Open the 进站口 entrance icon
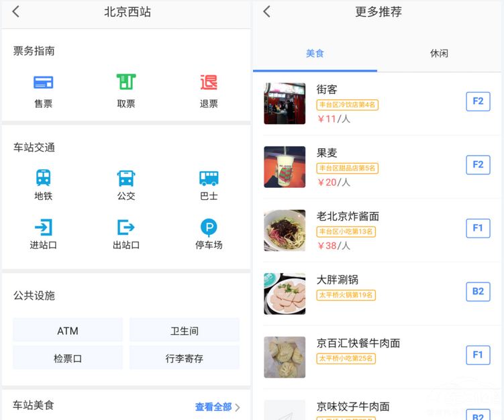504x420 pixels. pos(44,227)
